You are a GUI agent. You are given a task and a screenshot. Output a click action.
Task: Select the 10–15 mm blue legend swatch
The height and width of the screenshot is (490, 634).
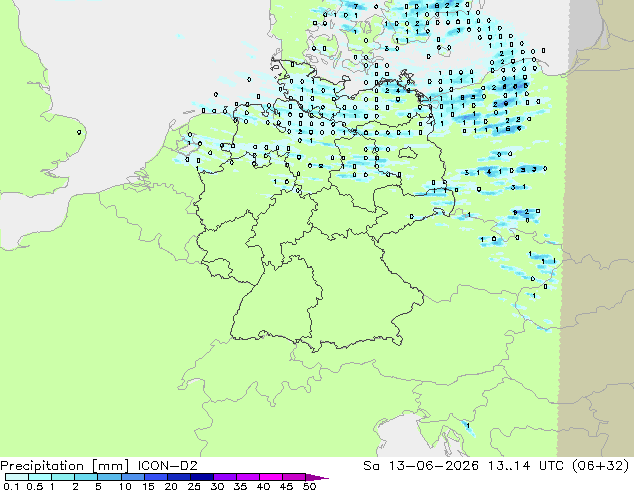click(132, 477)
